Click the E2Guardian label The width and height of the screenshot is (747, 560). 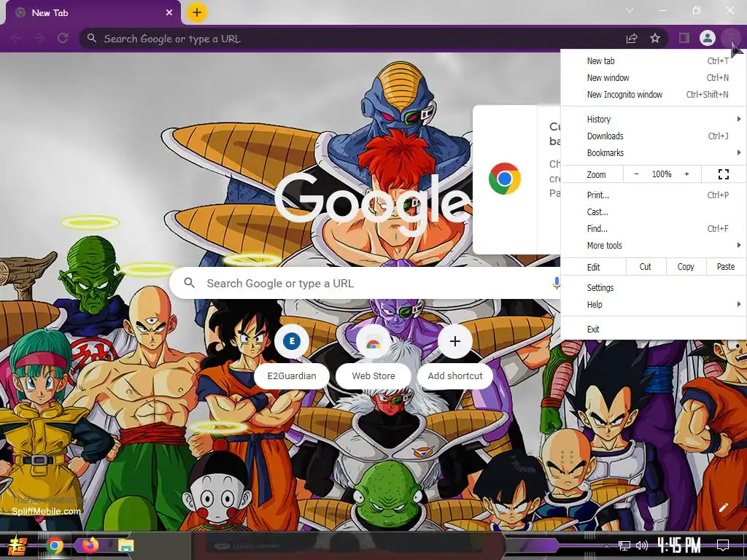pyautogui.click(x=292, y=376)
